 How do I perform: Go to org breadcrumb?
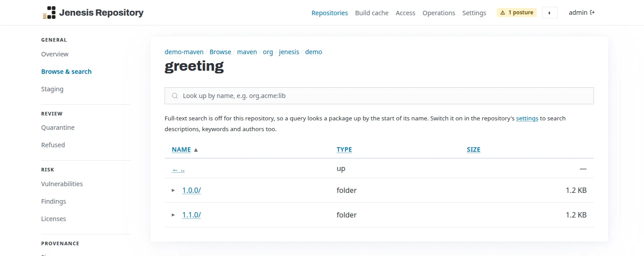(x=268, y=52)
